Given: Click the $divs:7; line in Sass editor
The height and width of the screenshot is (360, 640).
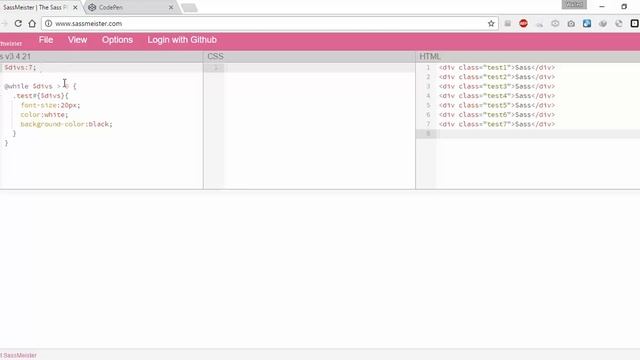Looking at the screenshot, I should tap(20, 67).
